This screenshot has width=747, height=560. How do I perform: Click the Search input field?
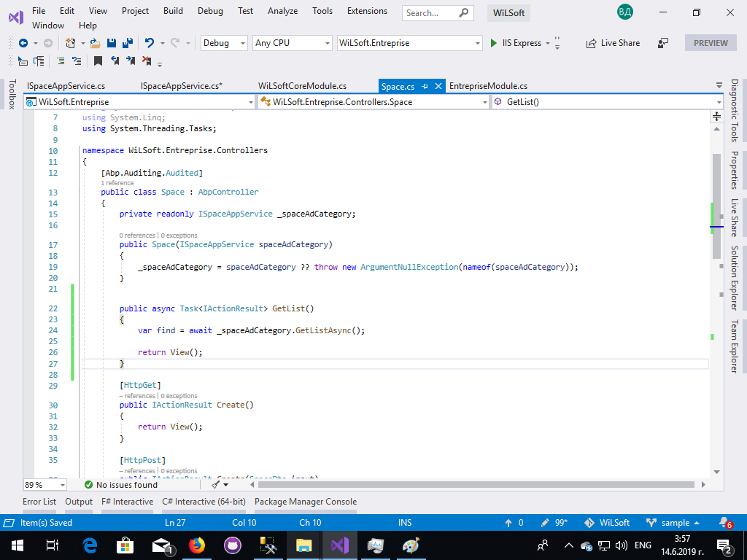point(438,13)
